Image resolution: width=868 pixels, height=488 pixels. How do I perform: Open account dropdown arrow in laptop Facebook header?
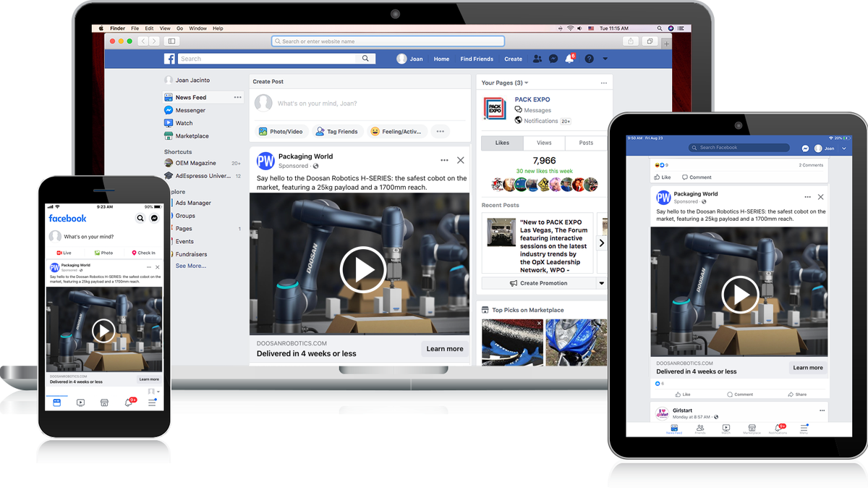tap(605, 59)
